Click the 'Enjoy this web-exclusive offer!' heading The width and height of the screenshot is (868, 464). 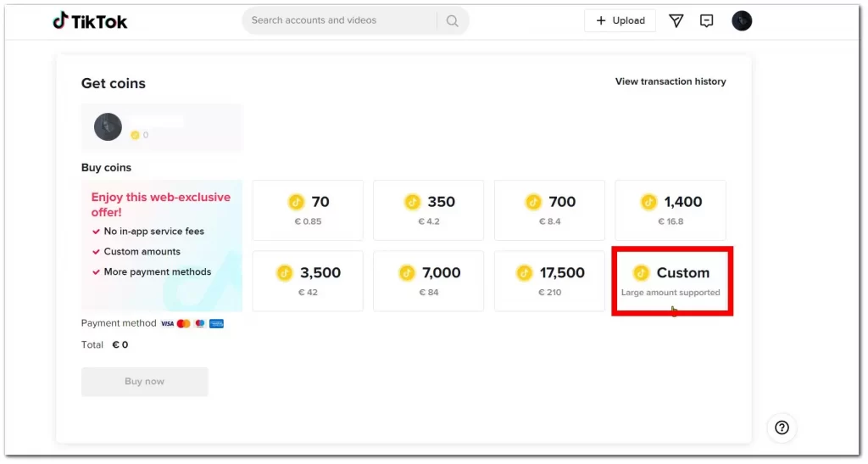point(160,205)
